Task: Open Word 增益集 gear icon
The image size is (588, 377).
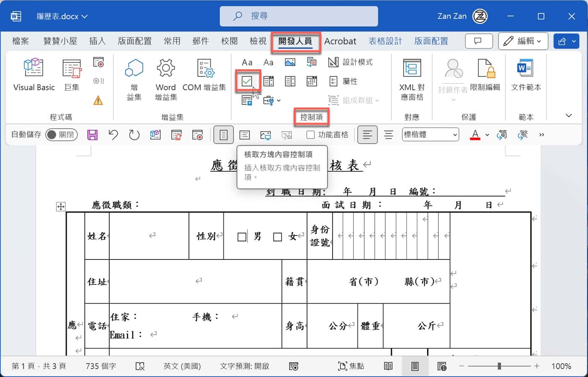Action: coord(165,80)
